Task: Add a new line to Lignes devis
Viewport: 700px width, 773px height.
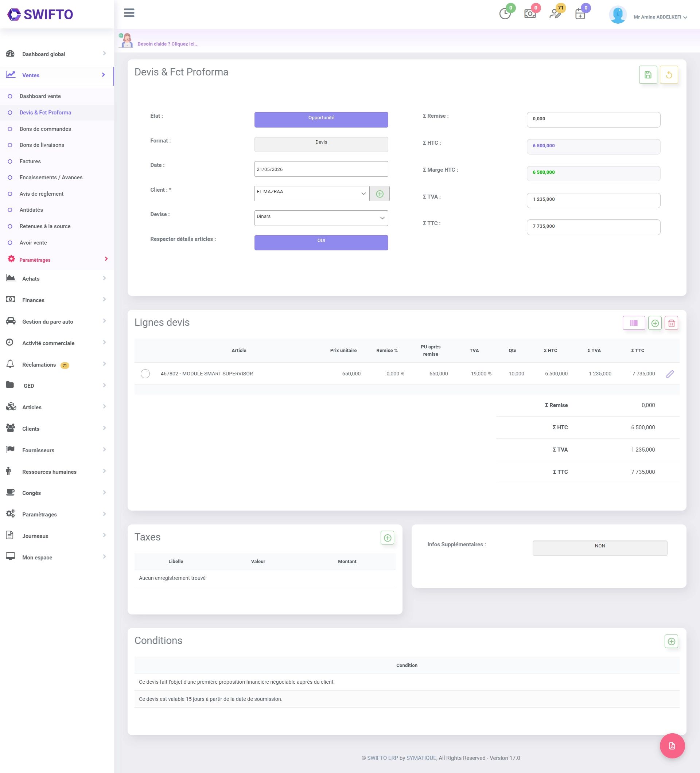Action: click(x=655, y=323)
